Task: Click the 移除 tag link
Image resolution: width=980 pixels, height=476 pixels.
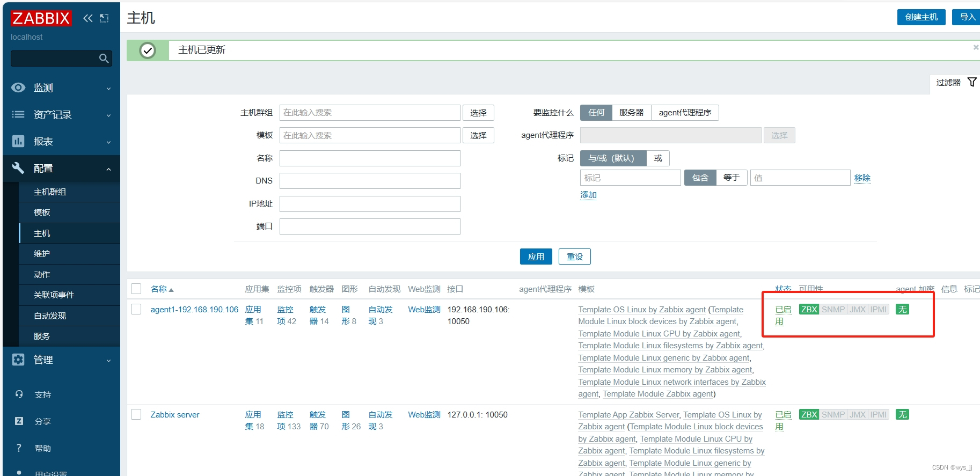Action: 862,178
